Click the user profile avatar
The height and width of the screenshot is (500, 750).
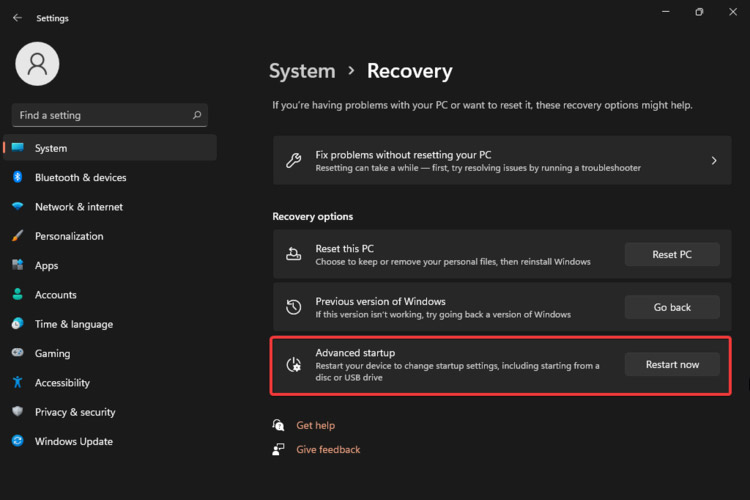coord(37,64)
